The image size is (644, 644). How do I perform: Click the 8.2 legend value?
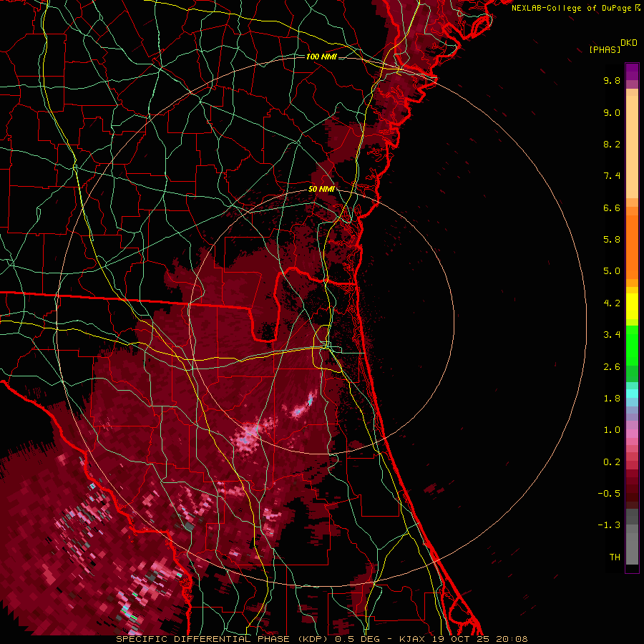[x=612, y=144]
